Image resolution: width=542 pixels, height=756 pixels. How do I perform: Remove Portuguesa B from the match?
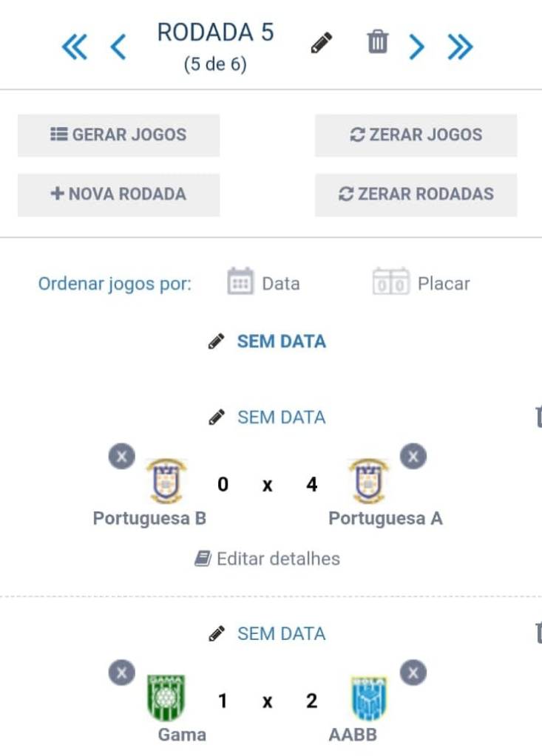(122, 457)
